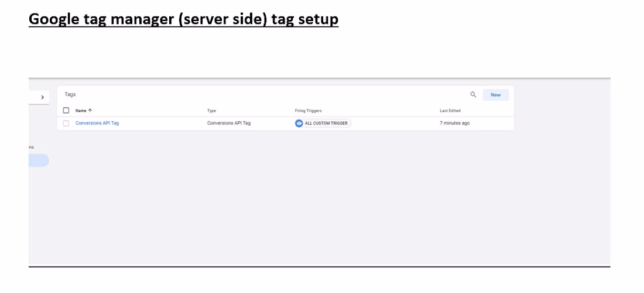Expand the sidebar chevron arrow
The image size is (644, 293).
[x=42, y=97]
